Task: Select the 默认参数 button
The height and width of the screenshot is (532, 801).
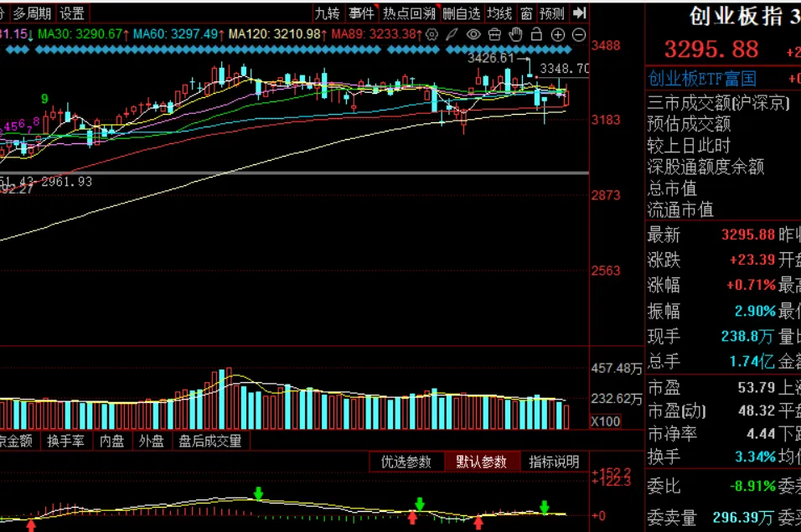Action: click(x=481, y=462)
